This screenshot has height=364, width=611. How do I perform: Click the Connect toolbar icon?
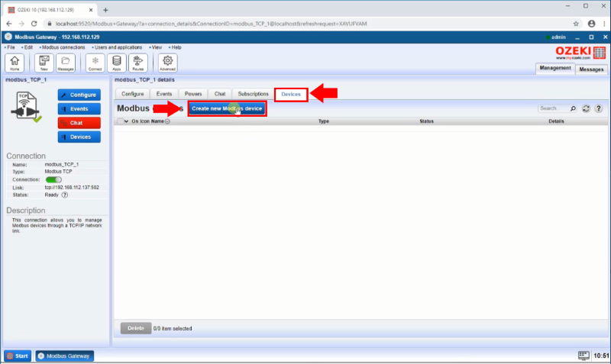[95, 63]
